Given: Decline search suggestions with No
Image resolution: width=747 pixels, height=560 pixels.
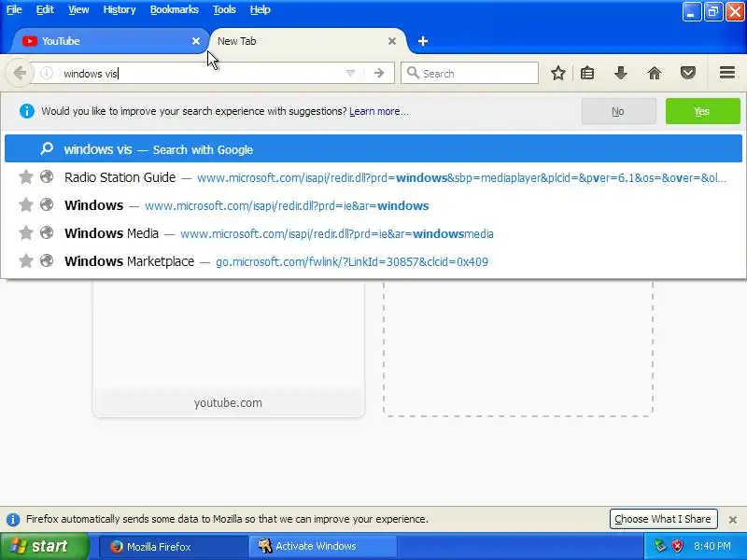Looking at the screenshot, I should [x=618, y=111].
